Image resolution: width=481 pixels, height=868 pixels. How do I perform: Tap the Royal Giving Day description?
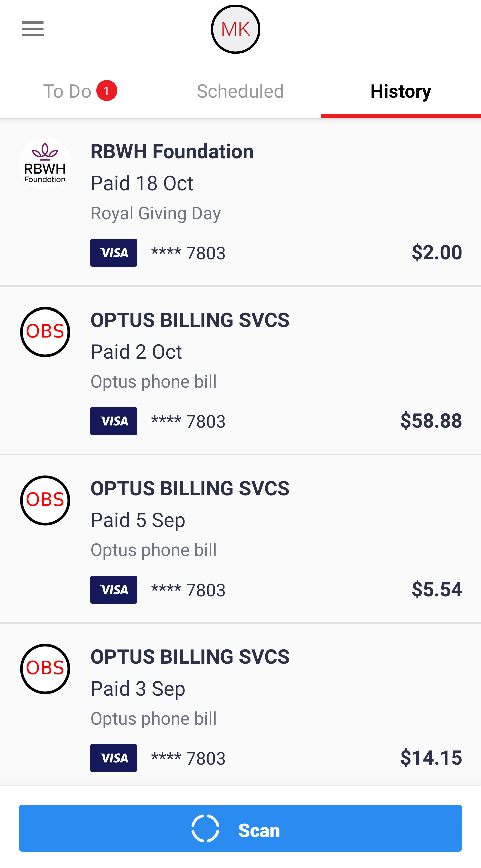tap(156, 213)
